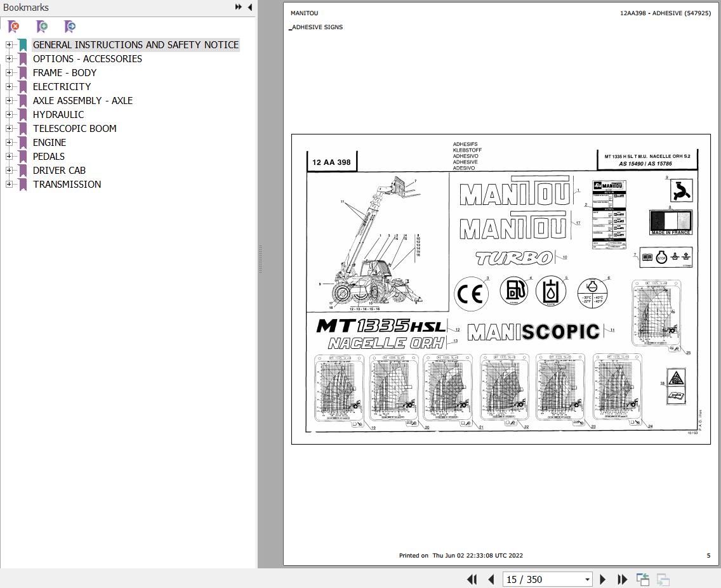Expand the HYDRAULIC bookmark node
The height and width of the screenshot is (588, 721).
click(x=9, y=114)
